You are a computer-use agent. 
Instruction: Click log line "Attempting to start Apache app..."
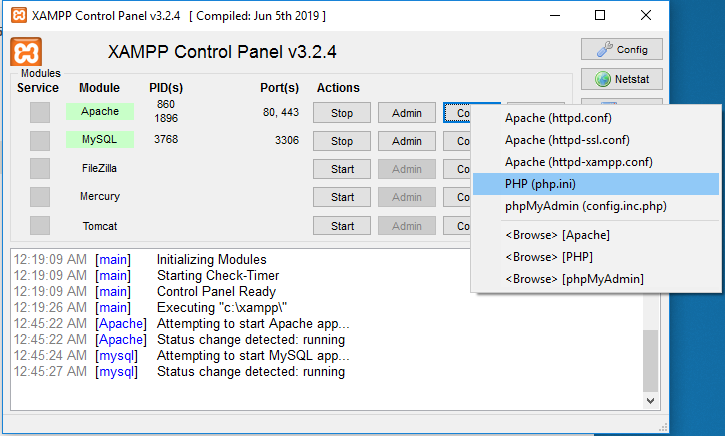click(253, 324)
